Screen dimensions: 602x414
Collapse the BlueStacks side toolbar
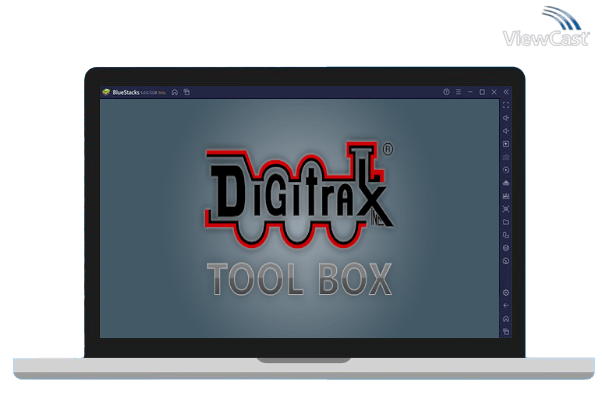506,92
